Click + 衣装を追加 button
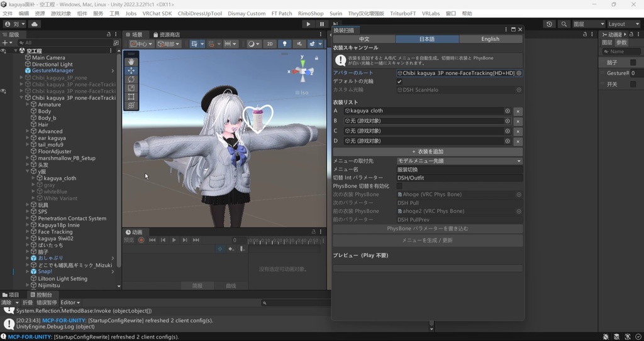 click(x=428, y=152)
